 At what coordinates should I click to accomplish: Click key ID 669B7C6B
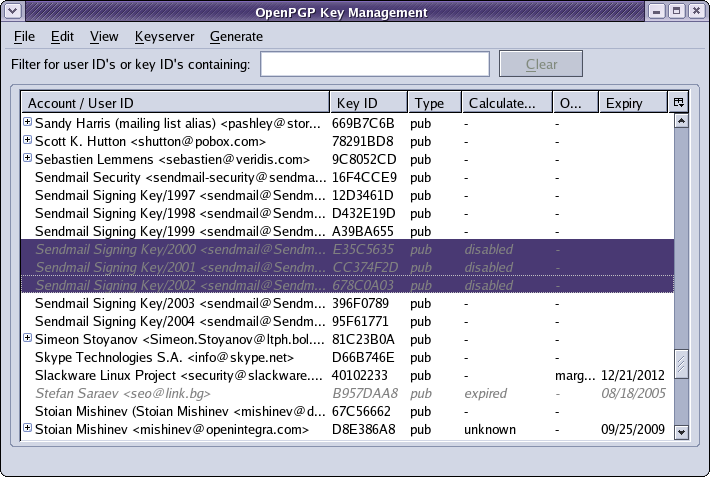coord(363,123)
